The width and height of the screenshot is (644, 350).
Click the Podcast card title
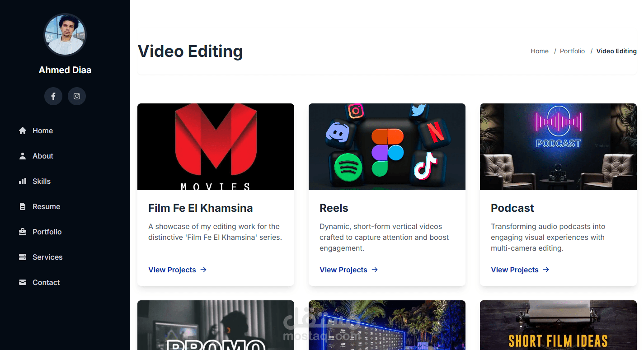click(x=512, y=208)
